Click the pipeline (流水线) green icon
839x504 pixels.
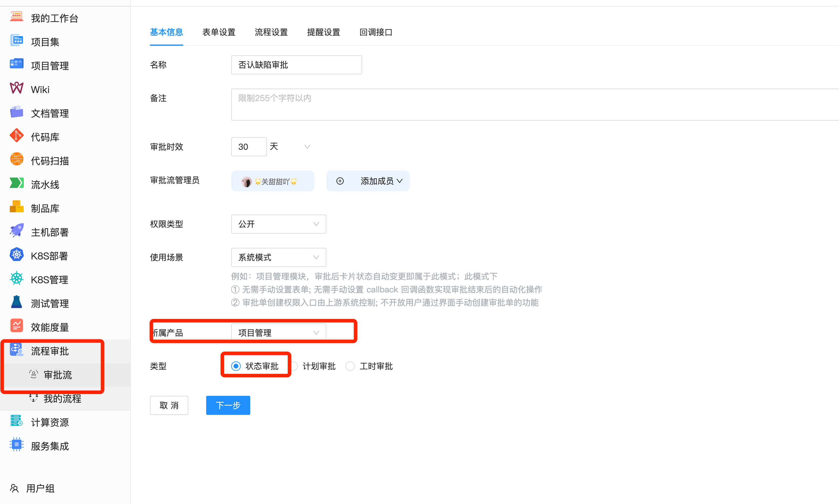16,183
